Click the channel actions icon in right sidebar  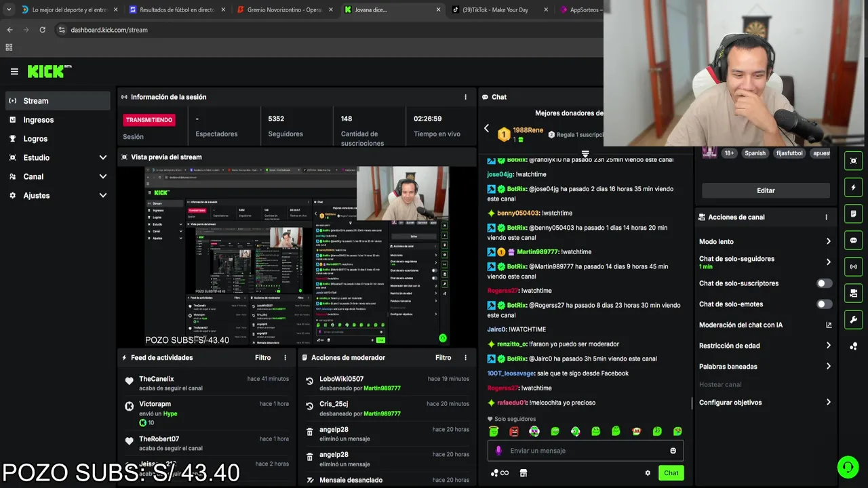pos(853,293)
